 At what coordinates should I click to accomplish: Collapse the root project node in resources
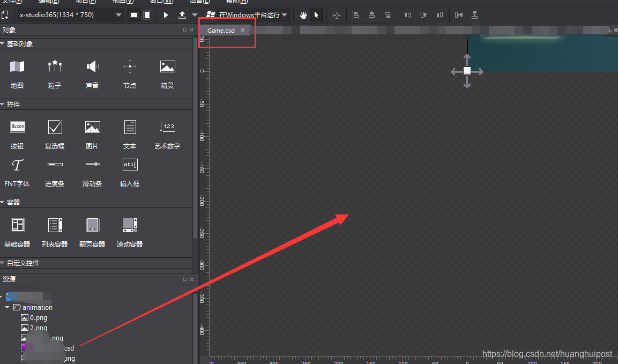[1, 296]
